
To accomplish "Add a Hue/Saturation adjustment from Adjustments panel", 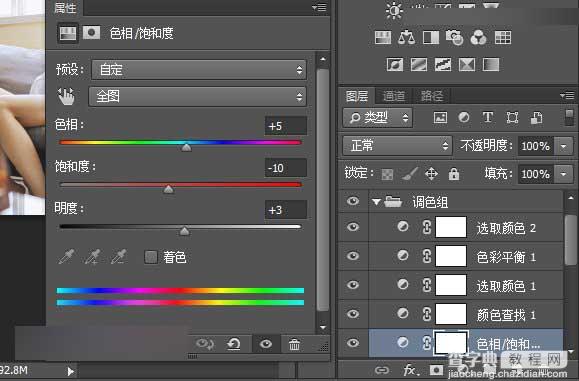I will pyautogui.click(x=383, y=37).
